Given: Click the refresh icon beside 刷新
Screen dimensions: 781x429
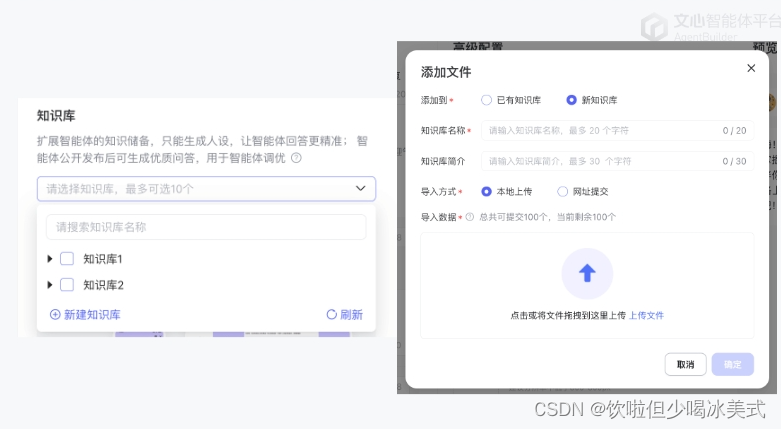Looking at the screenshot, I should click(331, 314).
